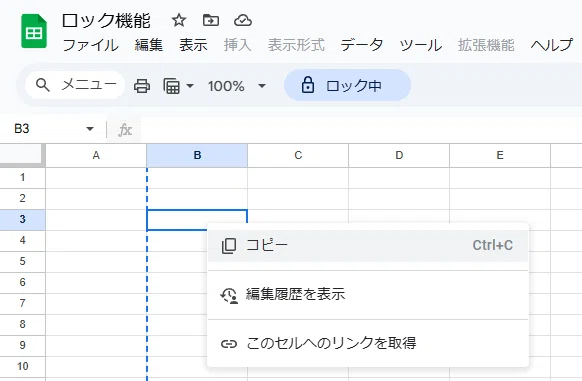The image size is (582, 381).
Task: Open the データ menu
Action: (x=362, y=45)
